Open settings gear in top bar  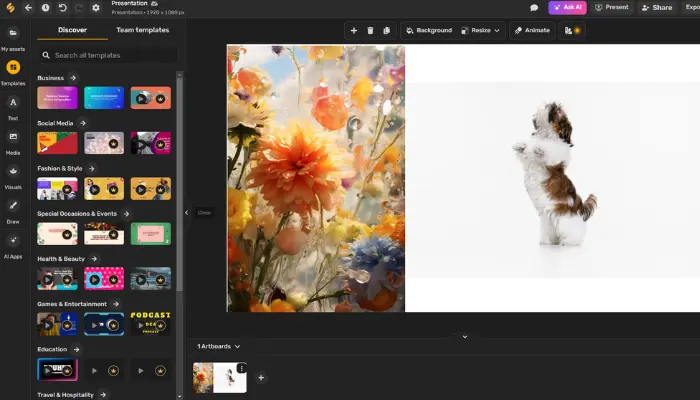[x=96, y=8]
